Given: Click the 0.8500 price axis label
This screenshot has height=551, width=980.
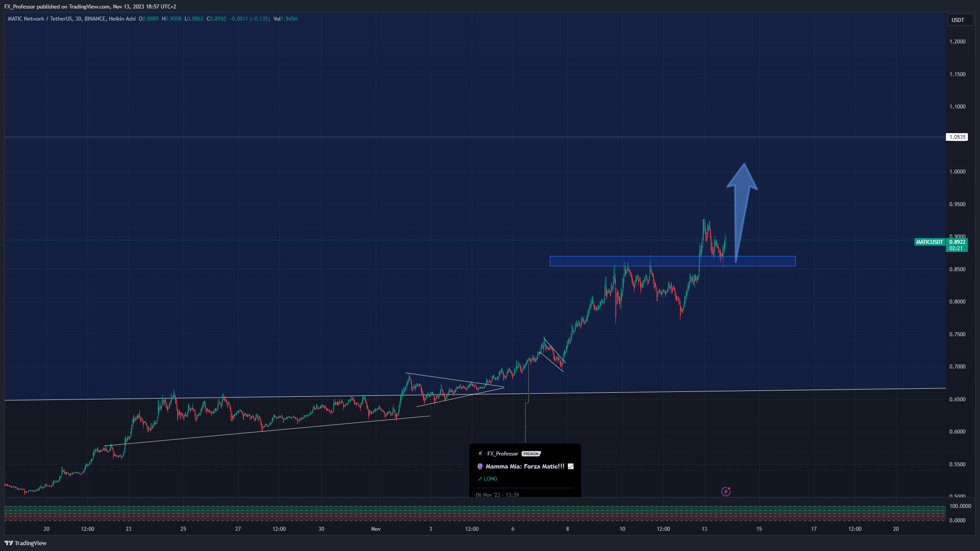Looking at the screenshot, I should pos(958,269).
